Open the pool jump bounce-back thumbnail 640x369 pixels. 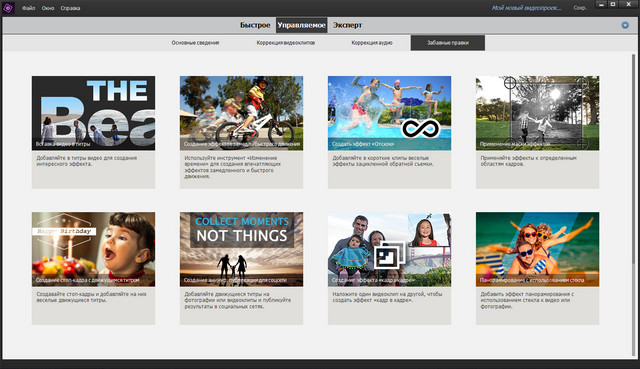pyautogui.click(x=389, y=113)
